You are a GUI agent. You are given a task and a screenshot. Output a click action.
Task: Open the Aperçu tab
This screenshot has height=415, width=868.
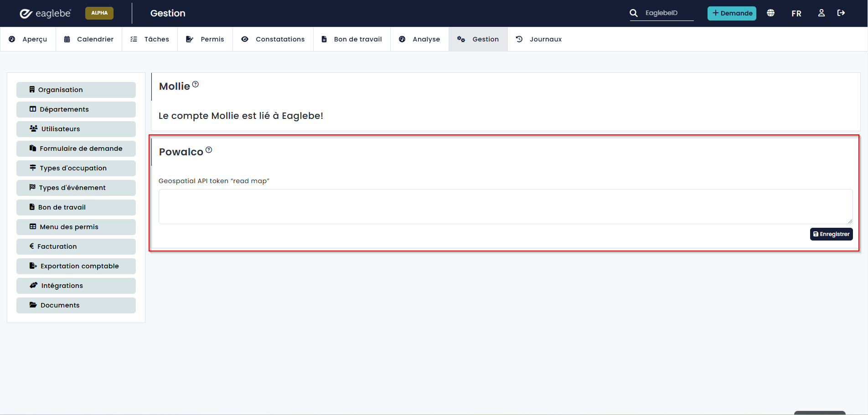tap(28, 39)
